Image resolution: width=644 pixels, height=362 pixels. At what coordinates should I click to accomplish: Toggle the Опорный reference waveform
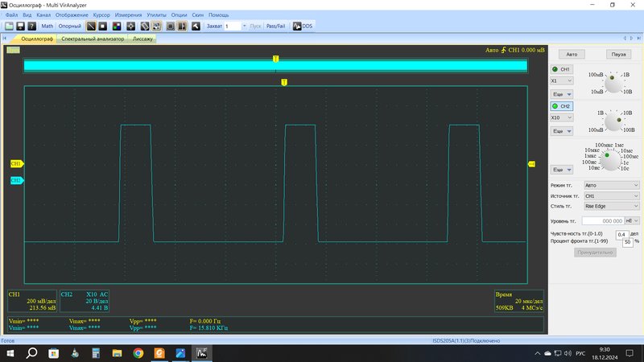[69, 26]
